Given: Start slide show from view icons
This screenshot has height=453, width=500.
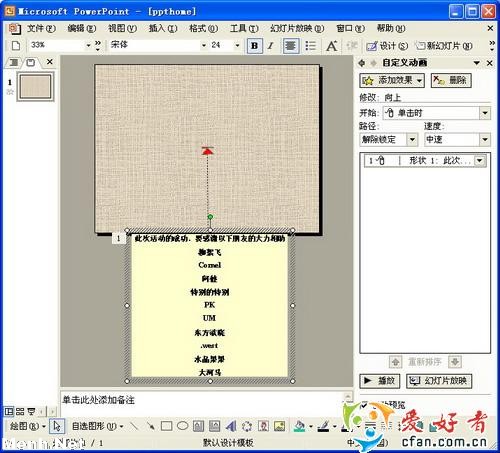Looking at the screenshot, I should 31,411.
